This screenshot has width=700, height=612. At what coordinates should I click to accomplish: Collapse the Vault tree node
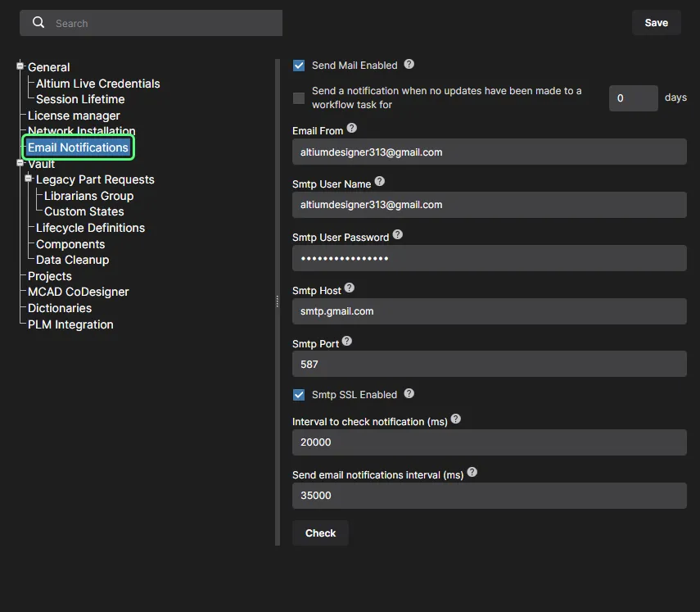20,163
